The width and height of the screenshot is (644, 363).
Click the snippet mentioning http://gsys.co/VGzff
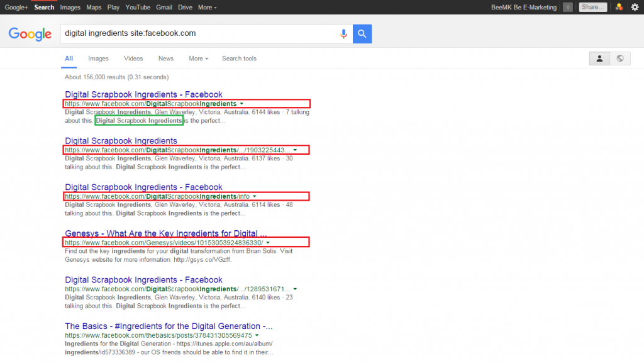(179, 255)
